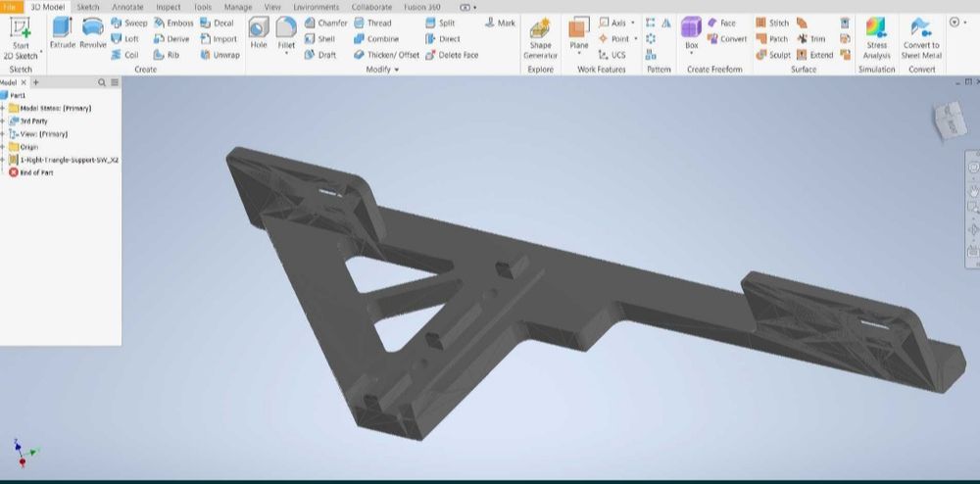Start Stress Analysis
980x484 pixels.
[x=876, y=38]
